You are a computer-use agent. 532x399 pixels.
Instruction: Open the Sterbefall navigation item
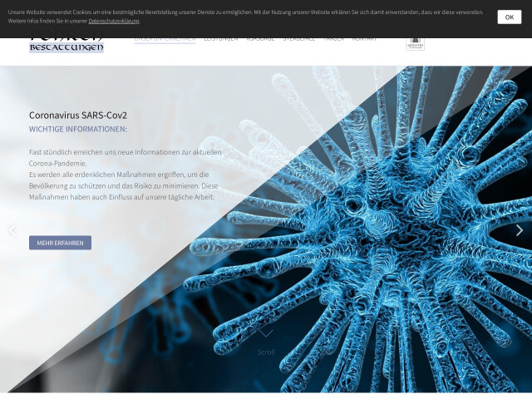point(298,38)
